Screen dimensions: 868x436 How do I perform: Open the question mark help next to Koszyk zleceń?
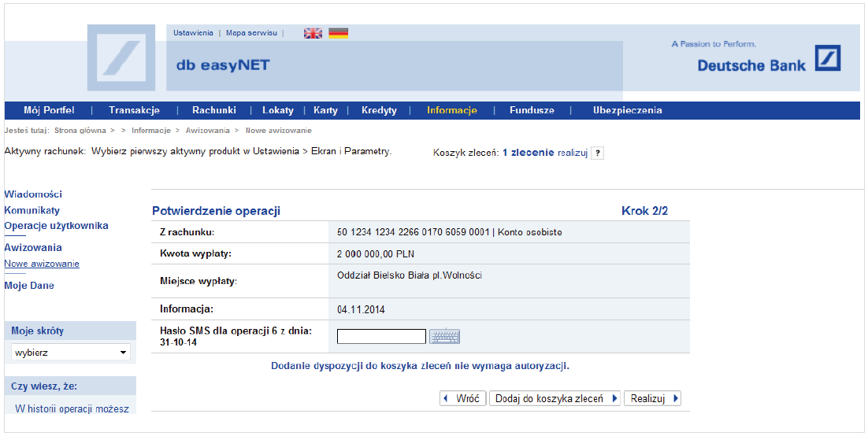597,153
